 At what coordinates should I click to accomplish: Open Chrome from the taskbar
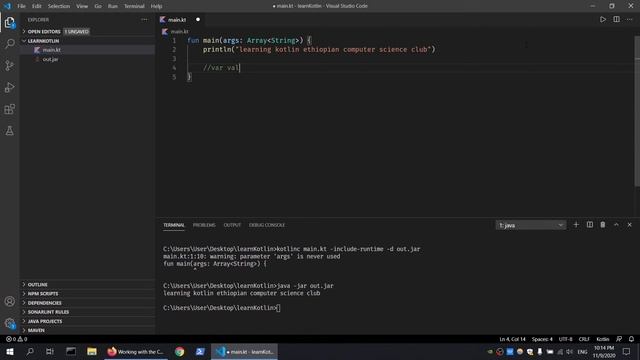179,351
